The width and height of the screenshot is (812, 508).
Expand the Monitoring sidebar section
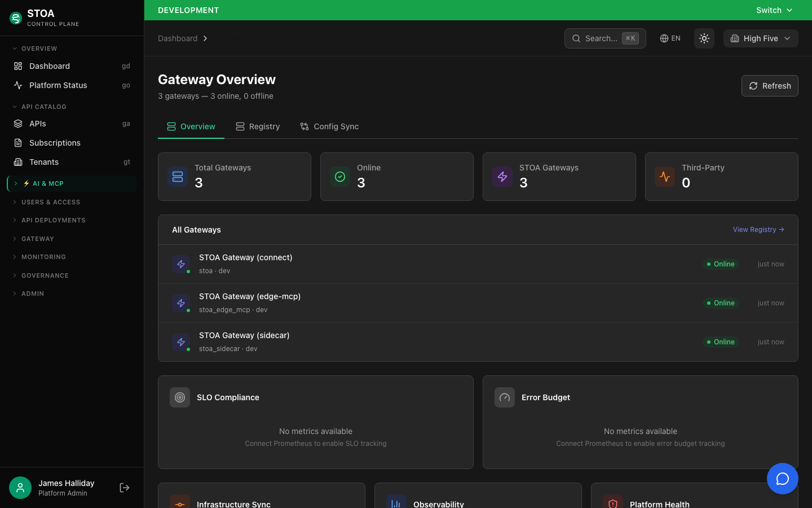[x=72, y=257]
